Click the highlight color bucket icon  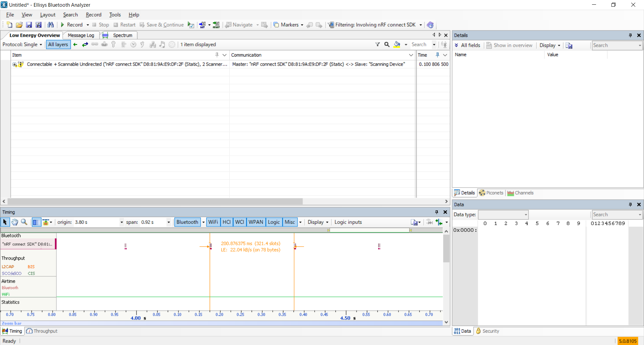point(397,45)
